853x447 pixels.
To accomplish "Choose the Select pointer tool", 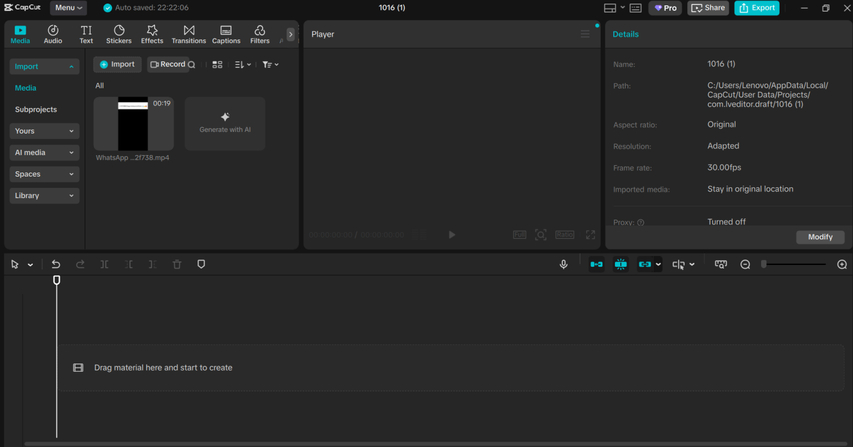I will [x=15, y=264].
